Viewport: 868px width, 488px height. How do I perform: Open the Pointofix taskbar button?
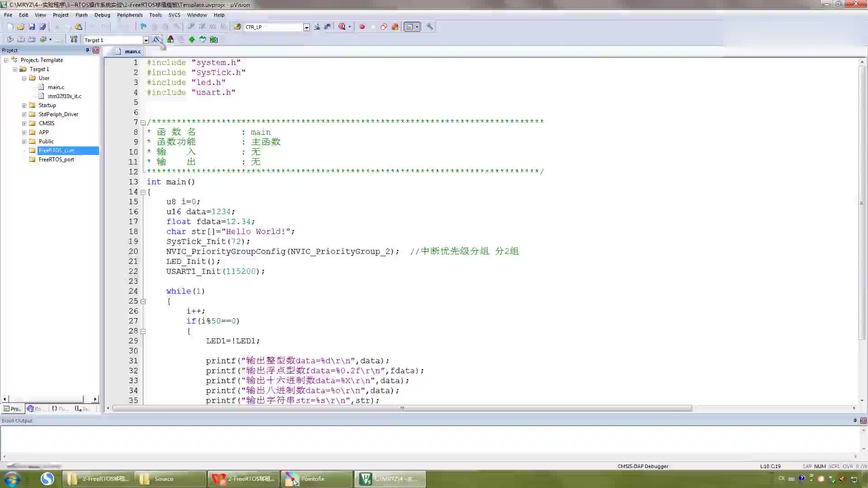click(317, 479)
